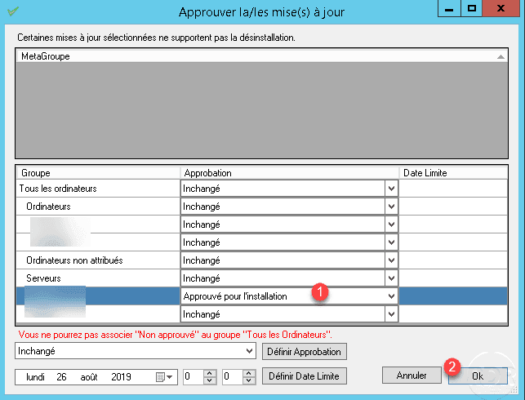Decrease the first time stepper value
The height and width of the screenshot is (400, 525).
point(209,381)
